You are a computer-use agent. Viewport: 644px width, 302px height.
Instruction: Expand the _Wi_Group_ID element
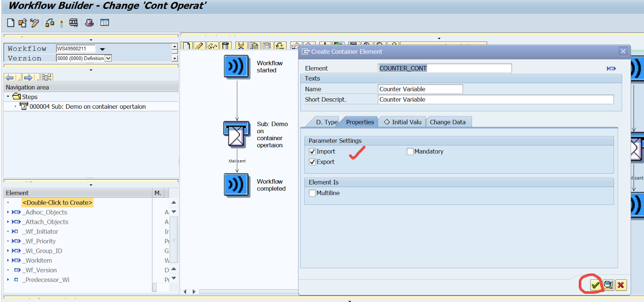point(8,251)
